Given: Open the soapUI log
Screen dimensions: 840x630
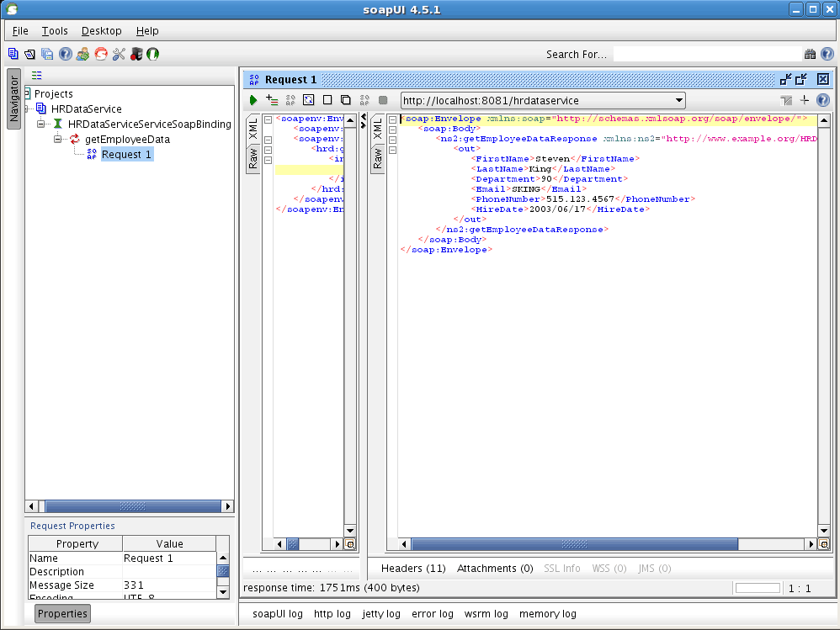Looking at the screenshot, I should coord(278,614).
